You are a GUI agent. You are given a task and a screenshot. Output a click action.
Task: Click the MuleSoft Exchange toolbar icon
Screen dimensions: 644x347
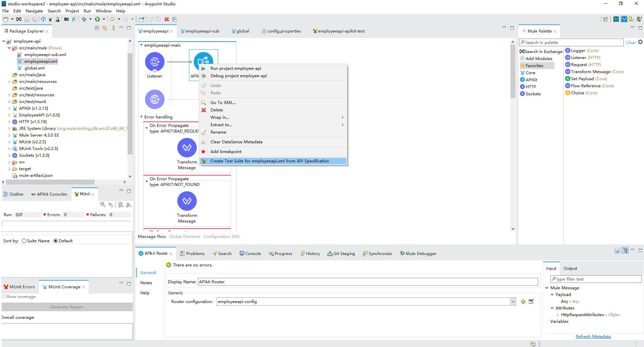click(x=19, y=19)
